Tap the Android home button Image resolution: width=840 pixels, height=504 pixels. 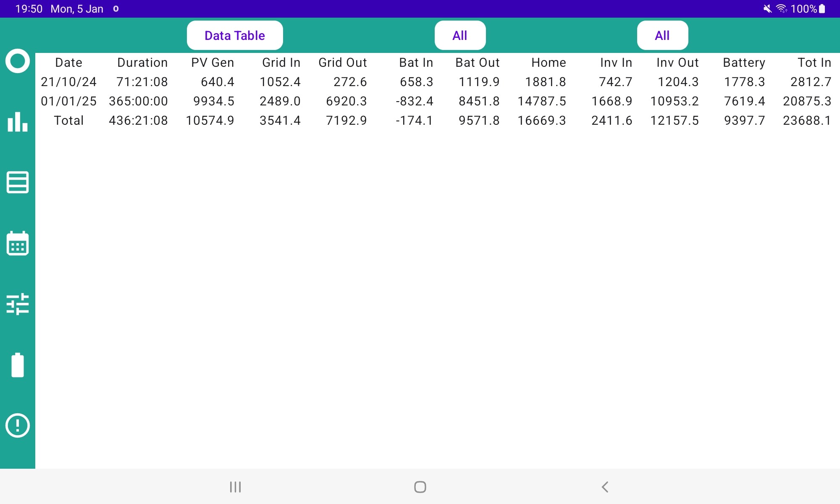420,487
